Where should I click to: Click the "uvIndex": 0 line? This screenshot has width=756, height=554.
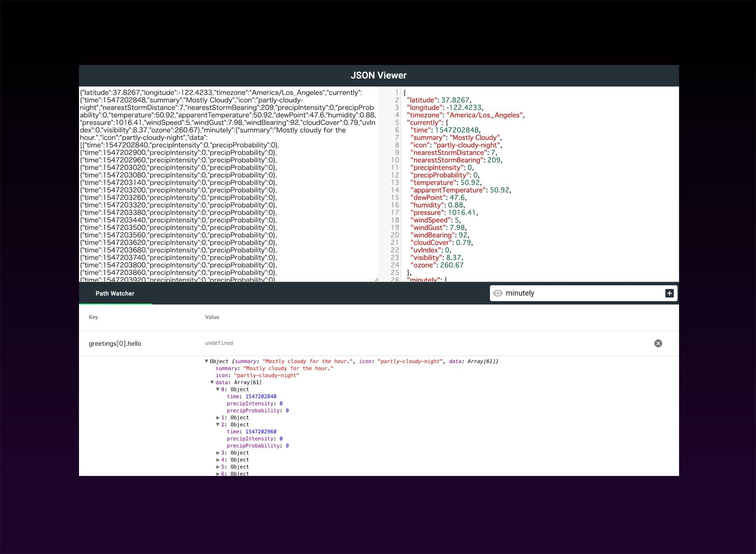tap(430, 250)
